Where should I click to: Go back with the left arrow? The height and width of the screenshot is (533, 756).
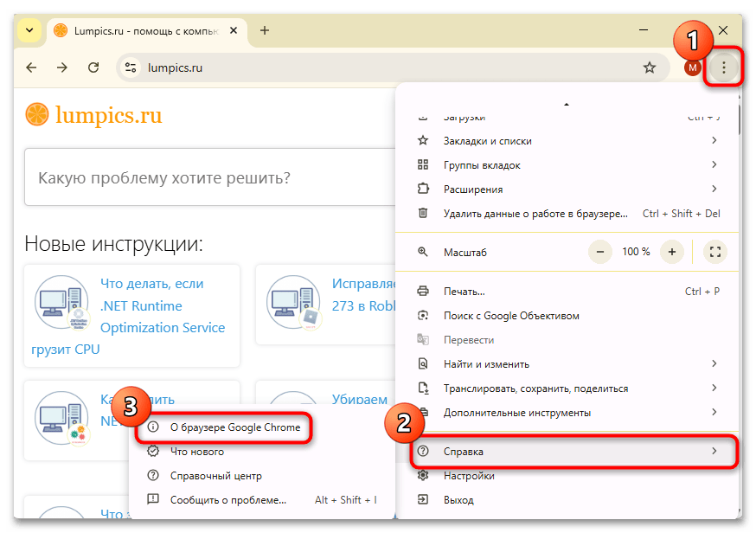click(31, 67)
